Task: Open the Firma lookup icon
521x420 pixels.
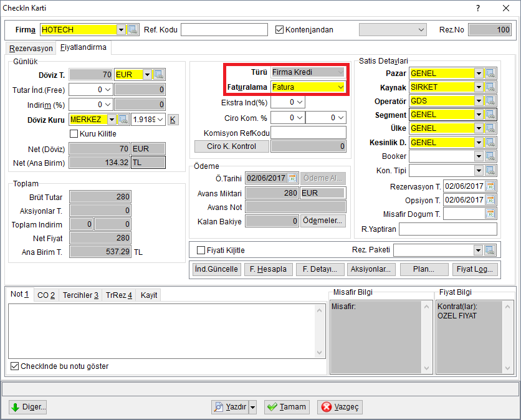Action: 133,29
